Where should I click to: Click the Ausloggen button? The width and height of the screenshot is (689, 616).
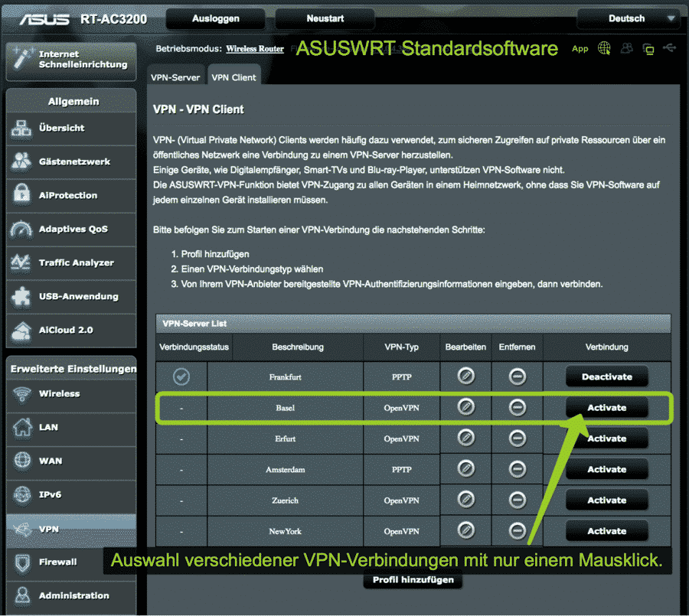click(216, 18)
